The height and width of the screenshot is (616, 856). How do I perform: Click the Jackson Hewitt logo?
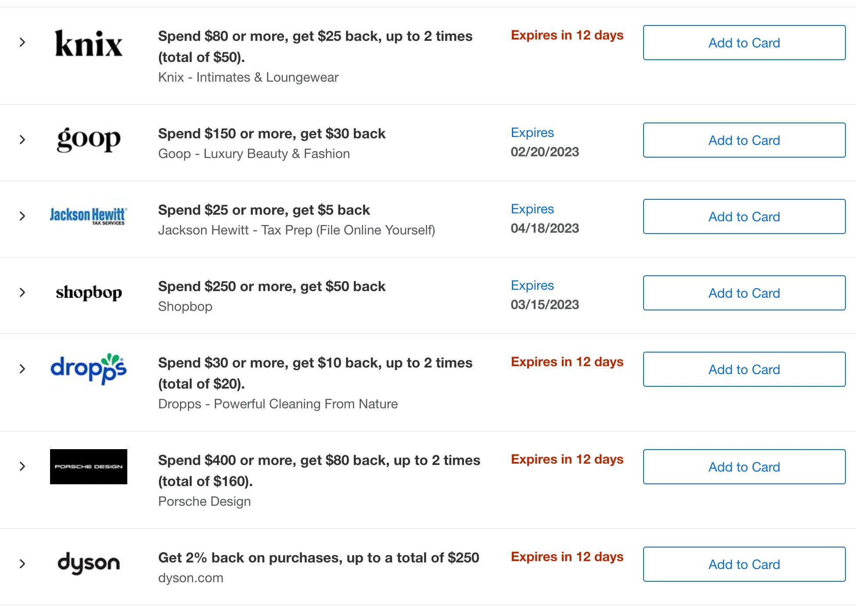point(88,216)
